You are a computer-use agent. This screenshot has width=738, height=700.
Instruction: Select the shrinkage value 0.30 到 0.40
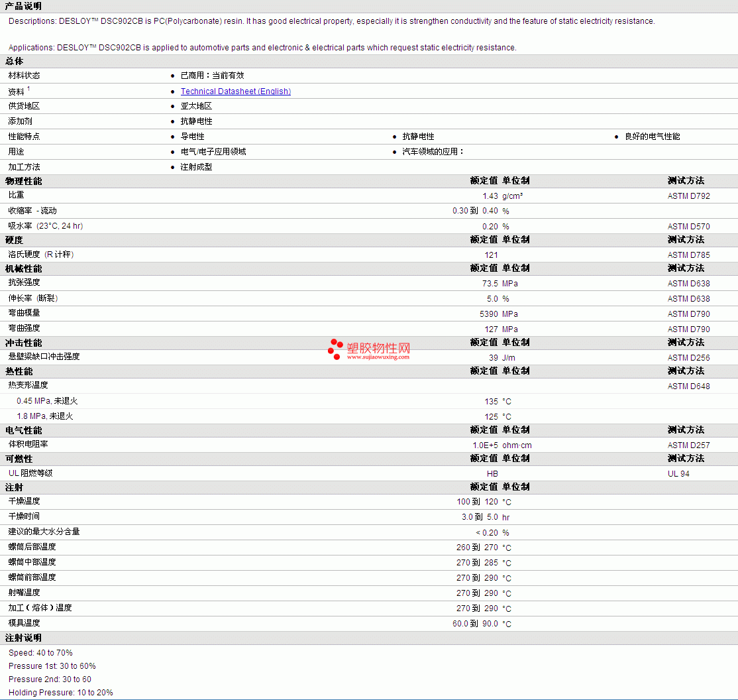coord(476,211)
